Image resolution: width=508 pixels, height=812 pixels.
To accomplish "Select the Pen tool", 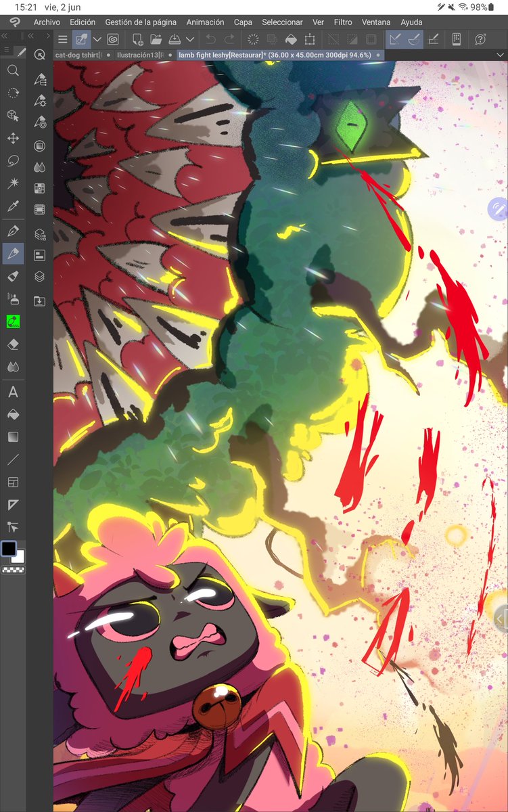I will click(x=13, y=231).
